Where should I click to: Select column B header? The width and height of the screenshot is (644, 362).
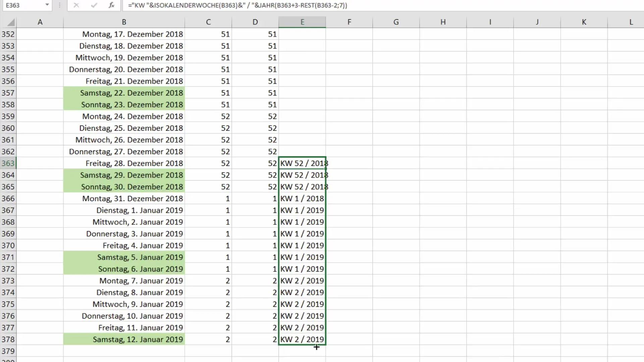click(124, 22)
